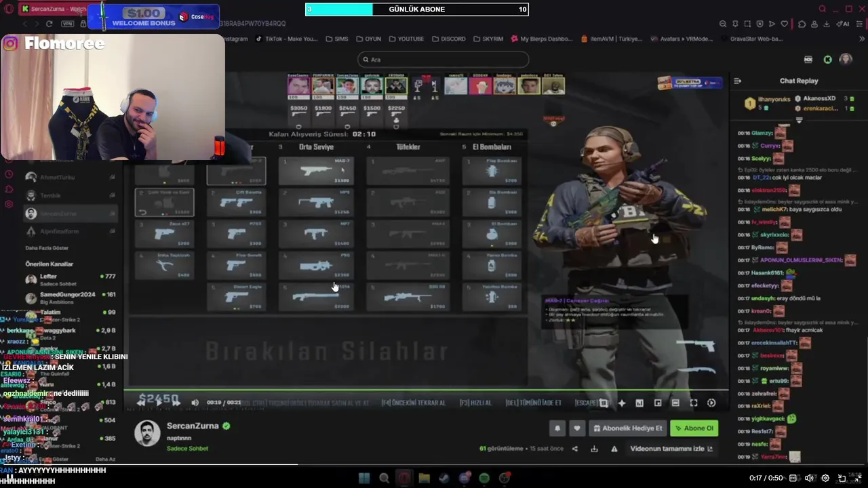868x488 pixels.
Task: Open the YOUTUBE bookmarks folder
Action: (x=406, y=39)
